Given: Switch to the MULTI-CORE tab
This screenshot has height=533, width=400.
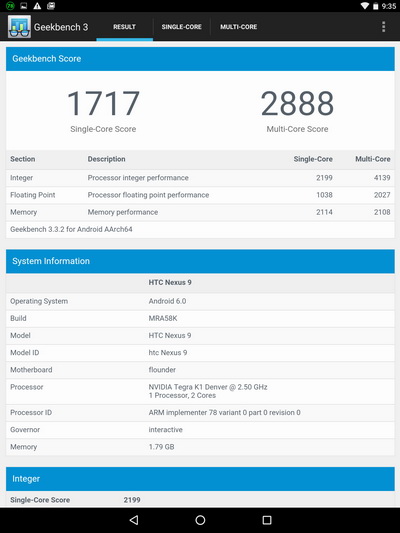Looking at the screenshot, I should pyautogui.click(x=239, y=27).
